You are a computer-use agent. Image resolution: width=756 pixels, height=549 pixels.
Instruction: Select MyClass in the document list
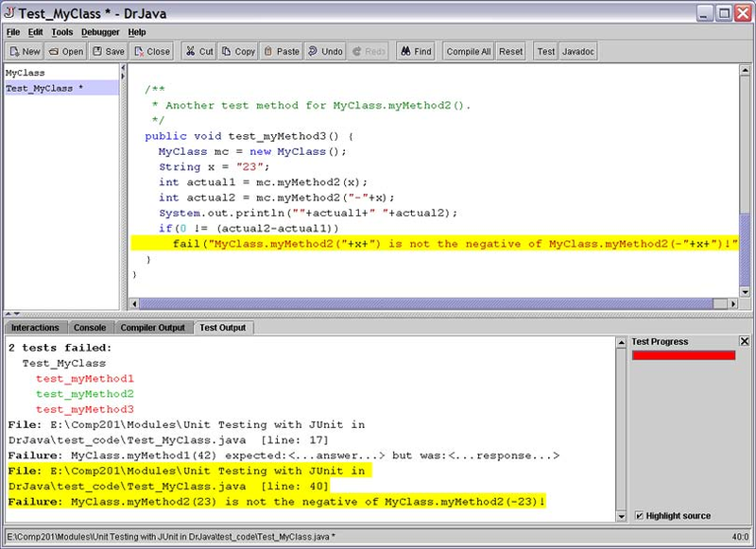point(61,73)
